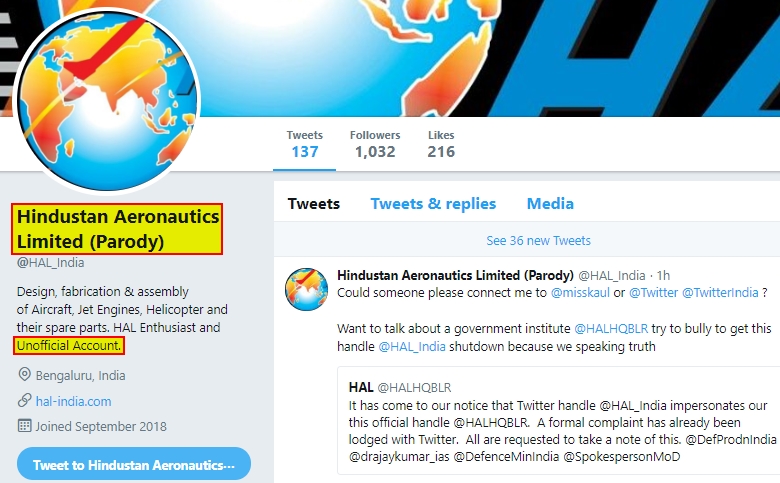Click the @HALHQBLR mention in tweet text
Image resolution: width=780 pixels, height=483 pixels.
pyautogui.click(x=611, y=329)
